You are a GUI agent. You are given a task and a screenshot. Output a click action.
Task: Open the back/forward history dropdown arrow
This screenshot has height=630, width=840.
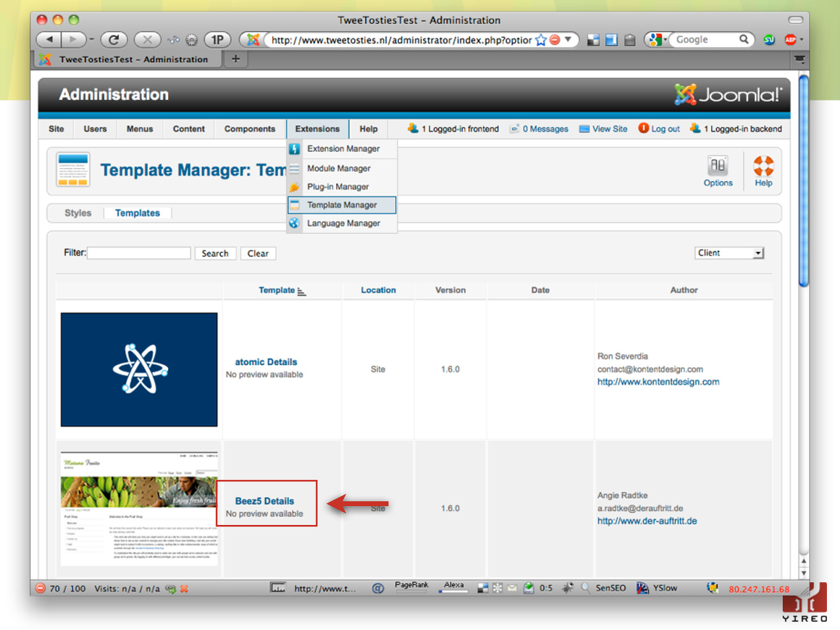[91, 39]
